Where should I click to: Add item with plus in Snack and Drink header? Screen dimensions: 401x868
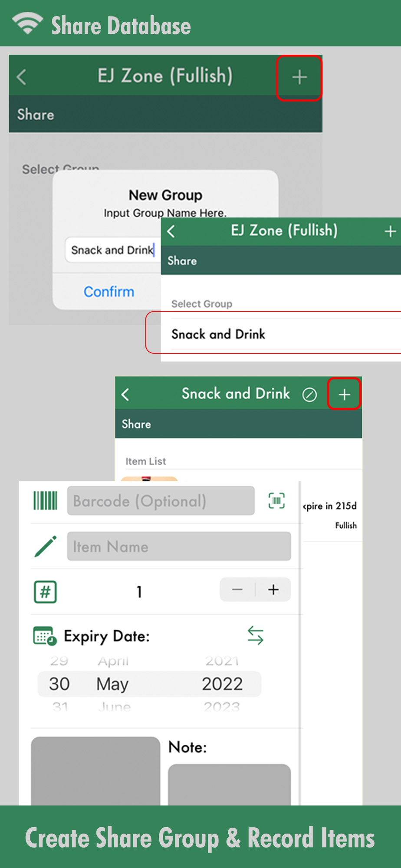point(344,394)
